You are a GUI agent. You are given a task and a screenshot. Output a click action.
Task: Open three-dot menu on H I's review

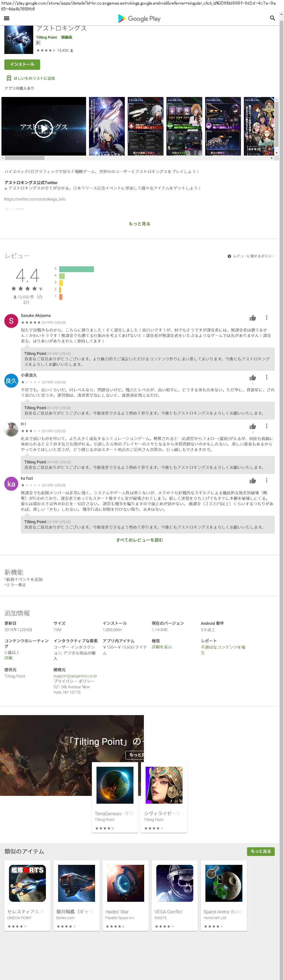click(x=266, y=426)
